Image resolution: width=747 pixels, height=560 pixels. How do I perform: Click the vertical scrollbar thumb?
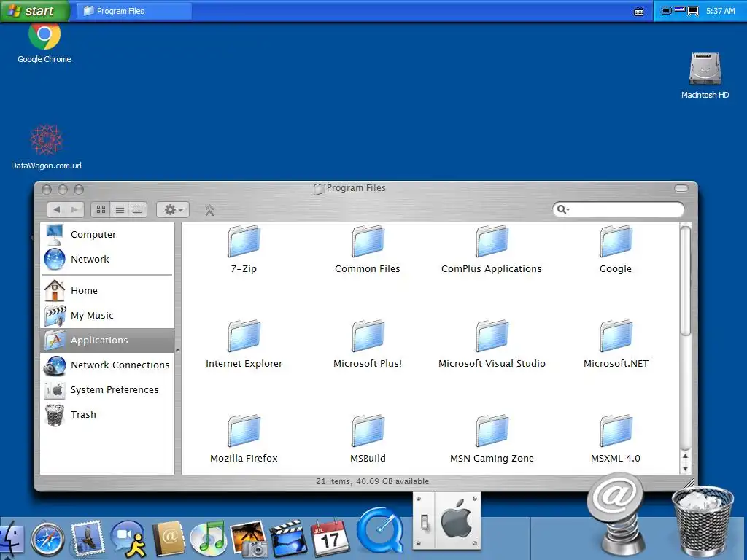point(685,281)
